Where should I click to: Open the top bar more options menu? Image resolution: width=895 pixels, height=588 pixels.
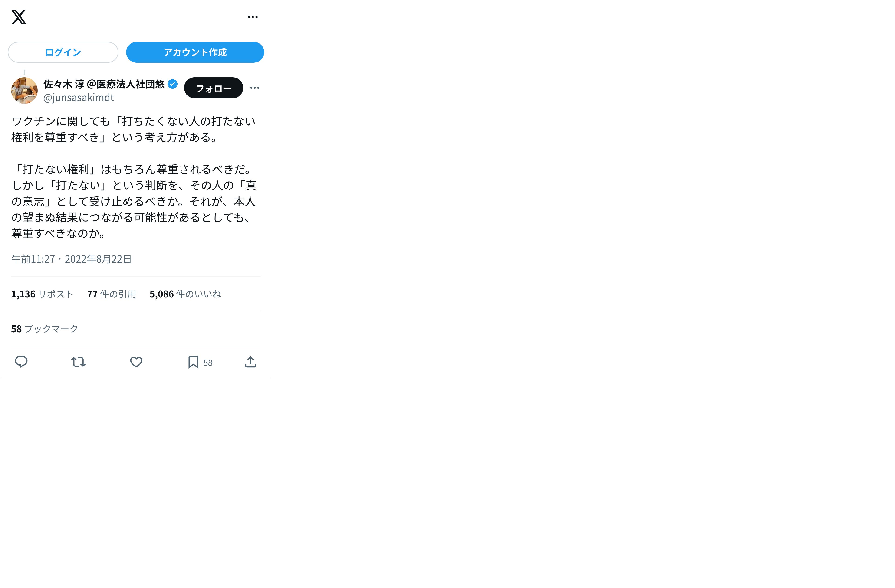pyautogui.click(x=252, y=17)
